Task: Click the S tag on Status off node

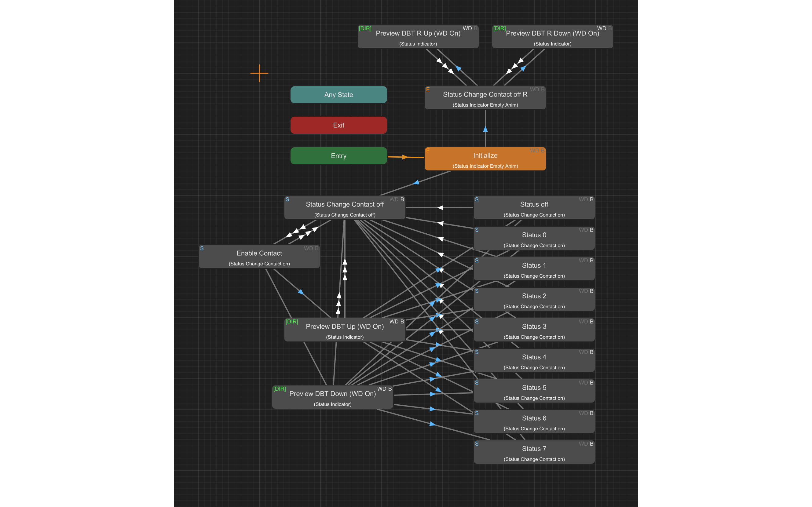Action: tap(477, 199)
